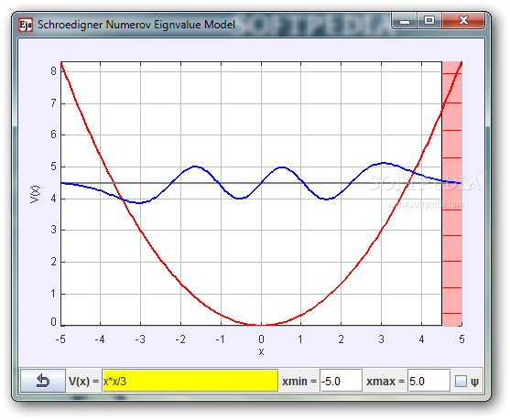Maximize the Numerov Eigenvalue Model window
Viewport: 510px width, 420px height.
click(x=429, y=21)
